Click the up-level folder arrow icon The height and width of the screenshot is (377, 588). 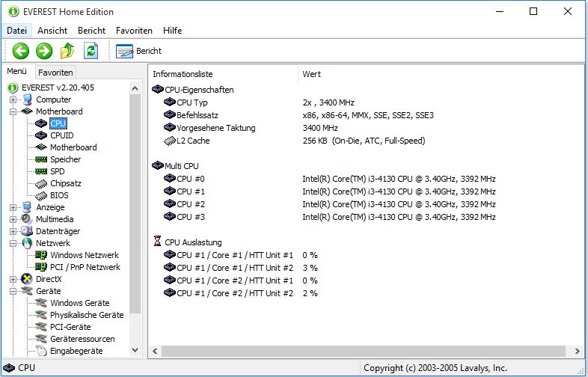67,51
